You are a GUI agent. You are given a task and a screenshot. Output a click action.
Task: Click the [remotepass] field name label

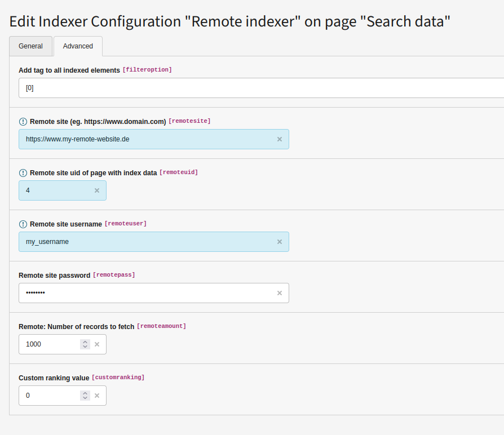(x=114, y=275)
